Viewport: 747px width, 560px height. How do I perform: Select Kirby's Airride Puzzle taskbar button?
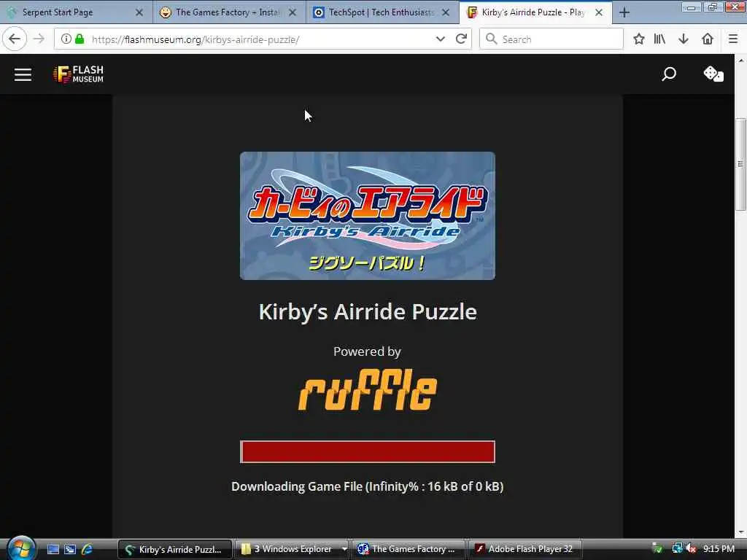click(x=174, y=549)
